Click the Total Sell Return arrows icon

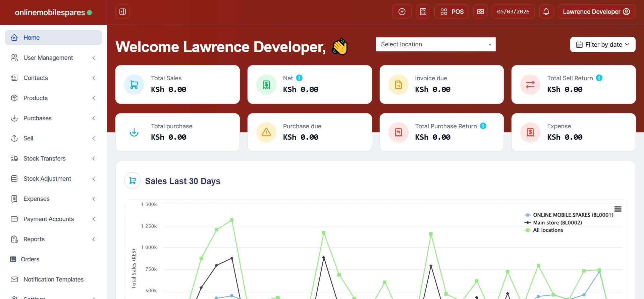coord(530,85)
